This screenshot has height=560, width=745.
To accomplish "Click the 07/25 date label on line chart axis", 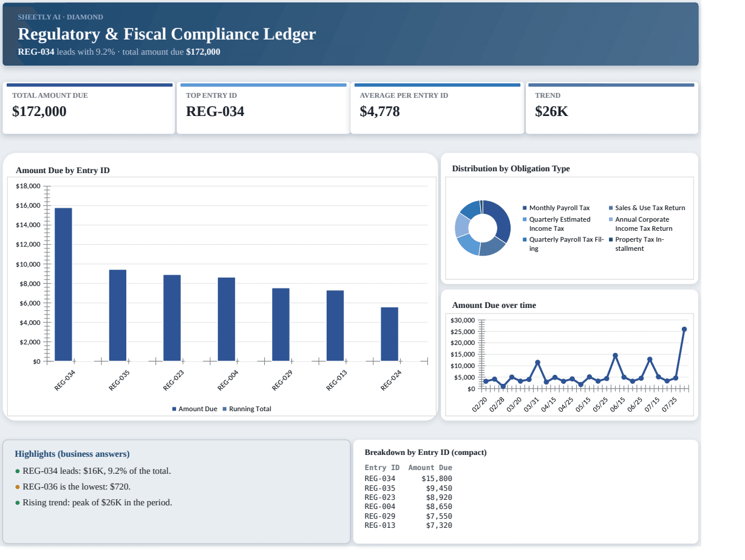I will 670,405.
